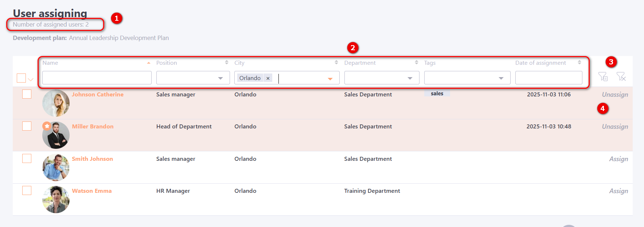The width and height of the screenshot is (644, 227).
Task: Click the Name filter input field
Action: [x=97, y=78]
